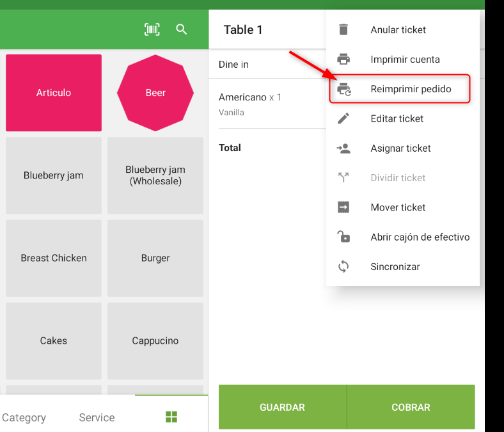This screenshot has height=432, width=504.
Task: Add the pink Beer item tile
Action: pos(155,93)
